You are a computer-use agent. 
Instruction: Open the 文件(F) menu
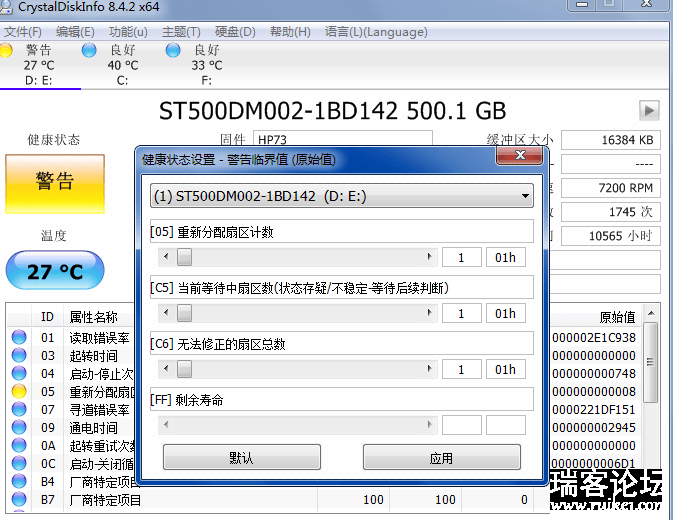tap(22, 32)
